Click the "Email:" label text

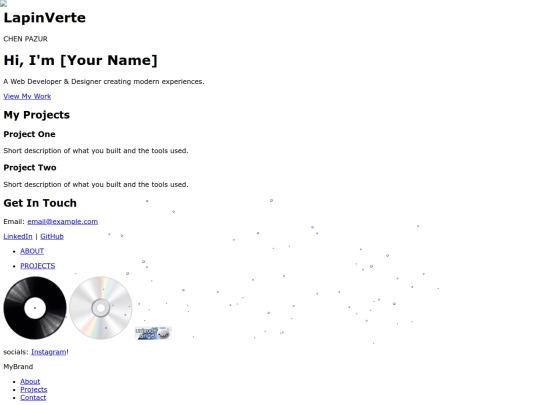click(14, 221)
